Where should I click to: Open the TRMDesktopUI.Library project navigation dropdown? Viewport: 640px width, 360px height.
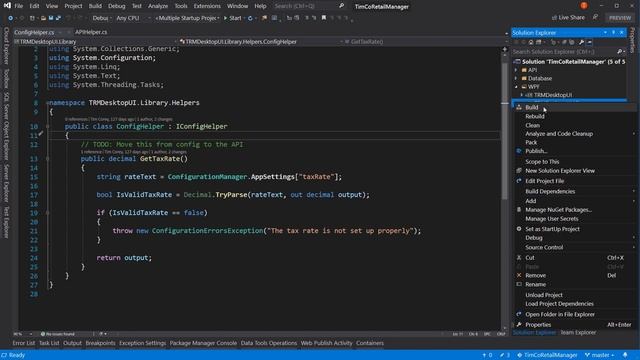point(96,42)
